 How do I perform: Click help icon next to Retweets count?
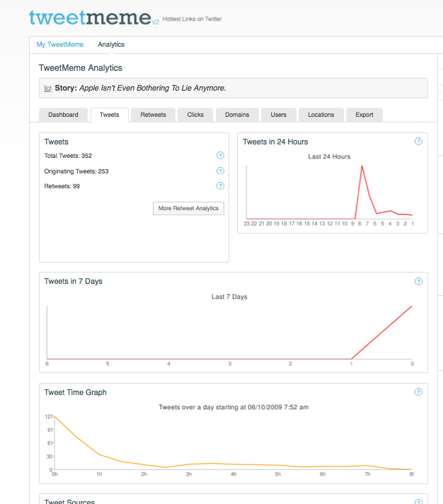220,186
